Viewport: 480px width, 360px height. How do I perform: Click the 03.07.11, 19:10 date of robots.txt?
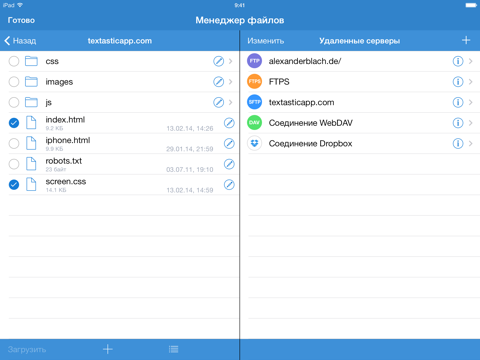tap(190, 170)
